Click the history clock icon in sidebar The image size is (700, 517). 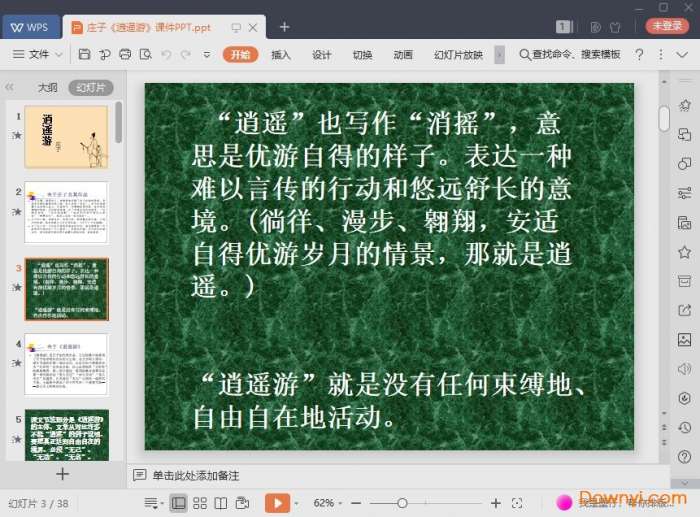[684, 428]
